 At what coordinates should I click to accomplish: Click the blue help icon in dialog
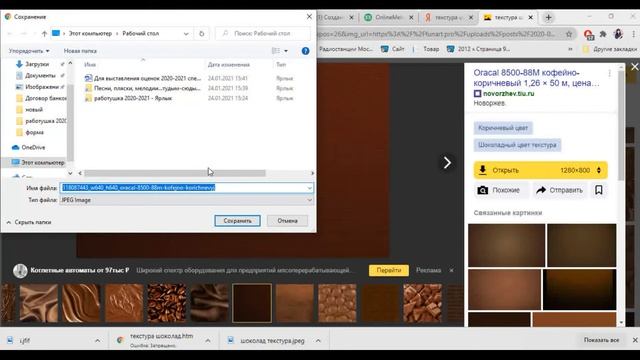tap(305, 51)
